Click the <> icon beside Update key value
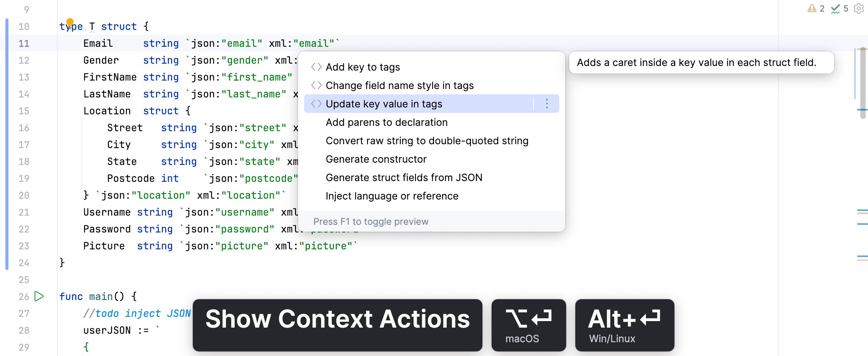This screenshot has width=868, height=356. tap(316, 104)
